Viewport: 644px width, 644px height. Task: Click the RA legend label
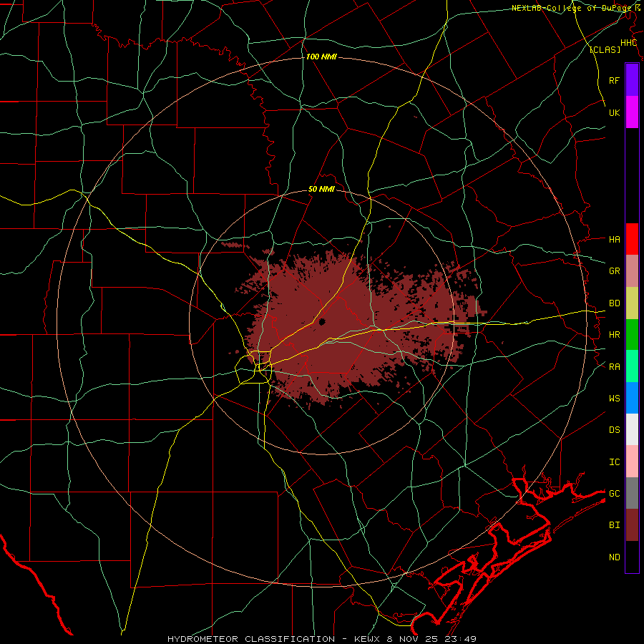coord(614,367)
